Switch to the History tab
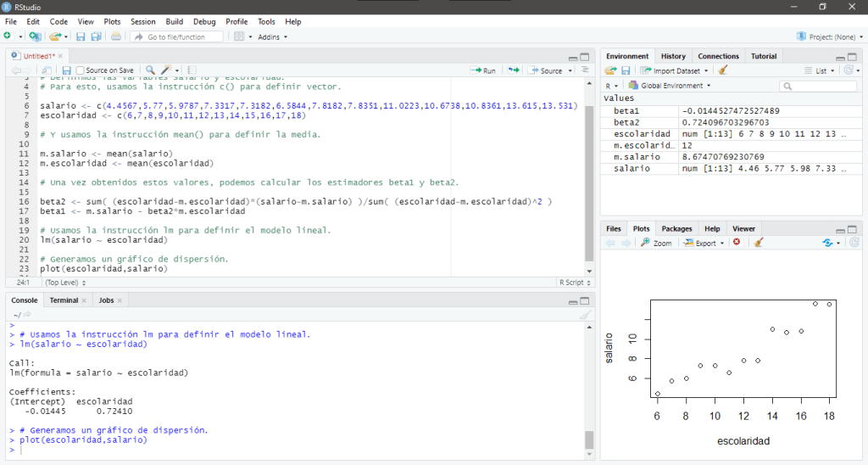 coord(673,56)
